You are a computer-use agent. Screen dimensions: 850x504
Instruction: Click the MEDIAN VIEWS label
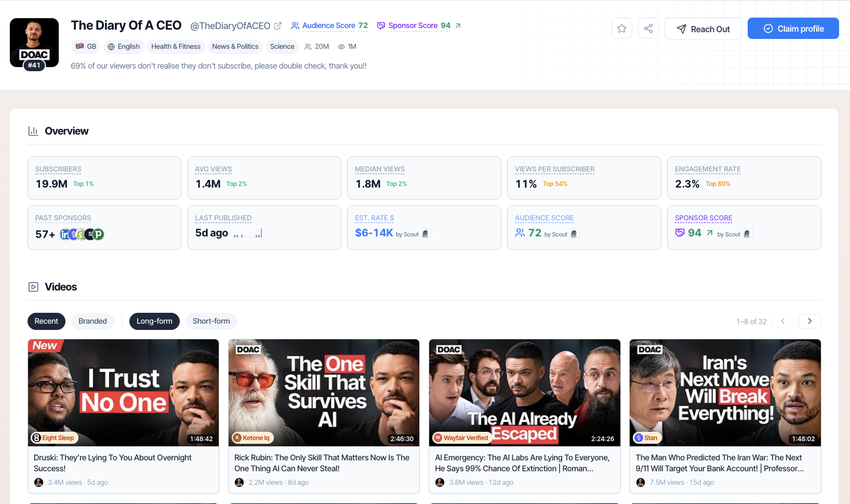coord(380,169)
